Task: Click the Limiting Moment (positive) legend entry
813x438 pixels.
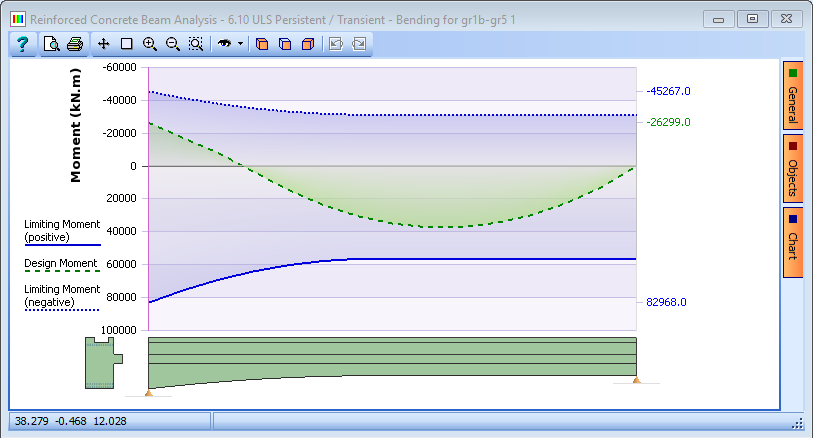Action: 62,231
